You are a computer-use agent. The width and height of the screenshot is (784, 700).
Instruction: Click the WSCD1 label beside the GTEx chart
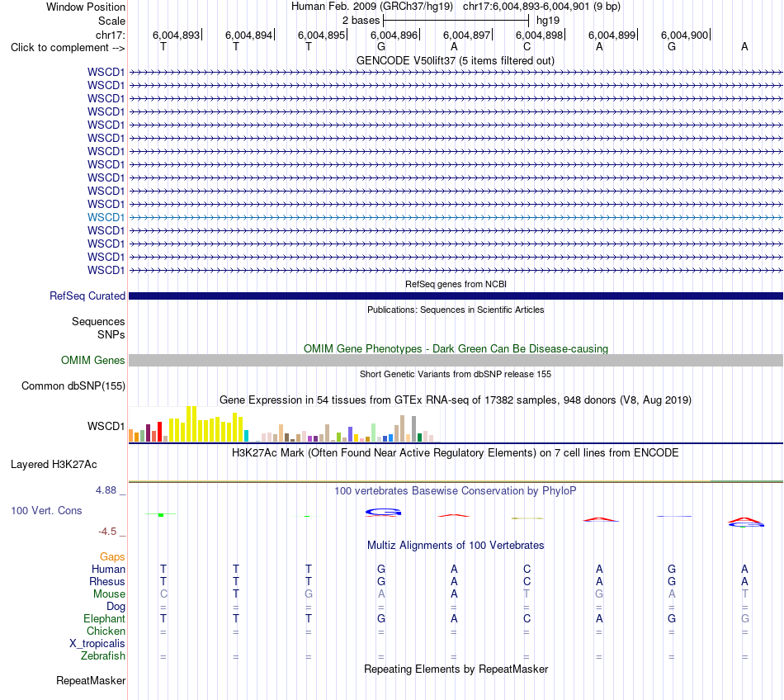pyautogui.click(x=106, y=427)
